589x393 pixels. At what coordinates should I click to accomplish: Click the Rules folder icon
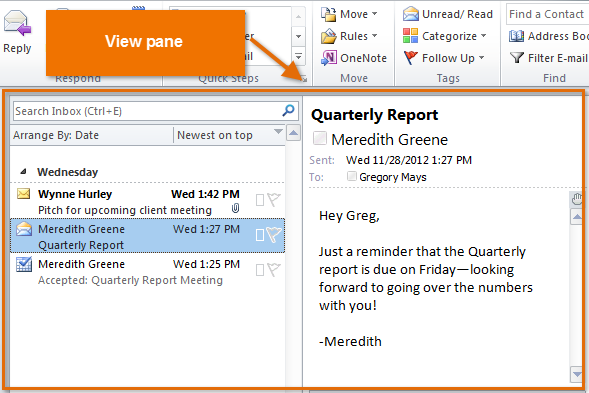[328, 36]
